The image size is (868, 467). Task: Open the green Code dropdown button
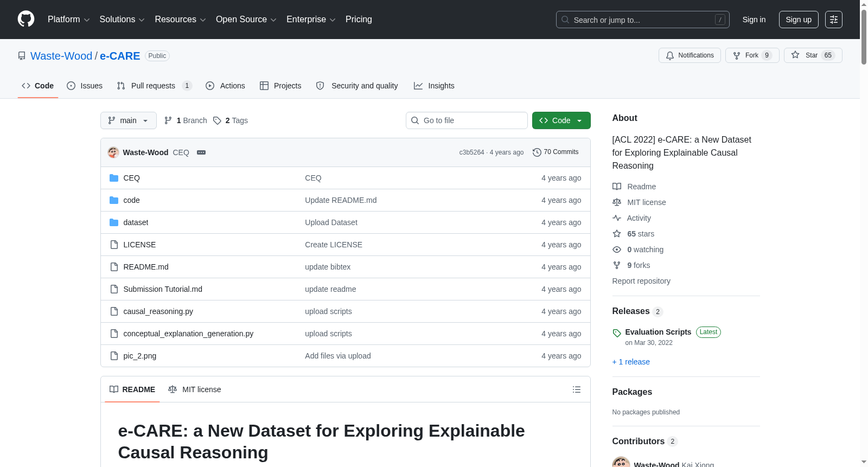click(x=561, y=120)
